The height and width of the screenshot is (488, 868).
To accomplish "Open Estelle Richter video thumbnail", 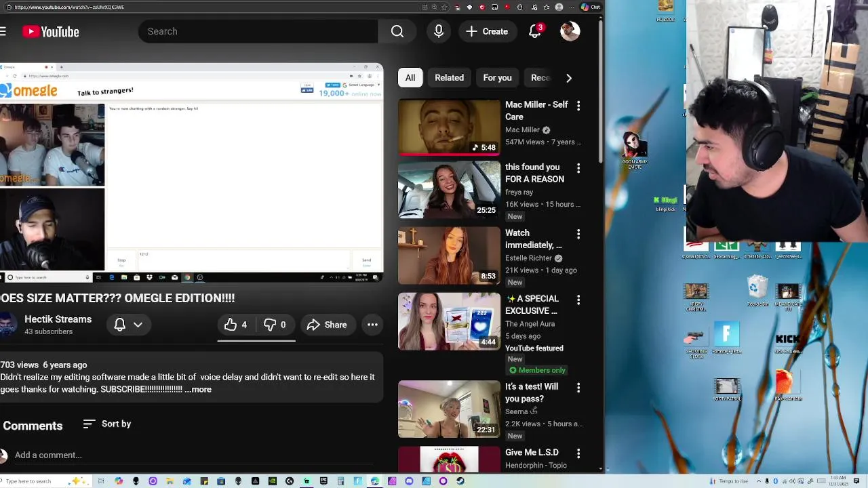I will pos(449,256).
